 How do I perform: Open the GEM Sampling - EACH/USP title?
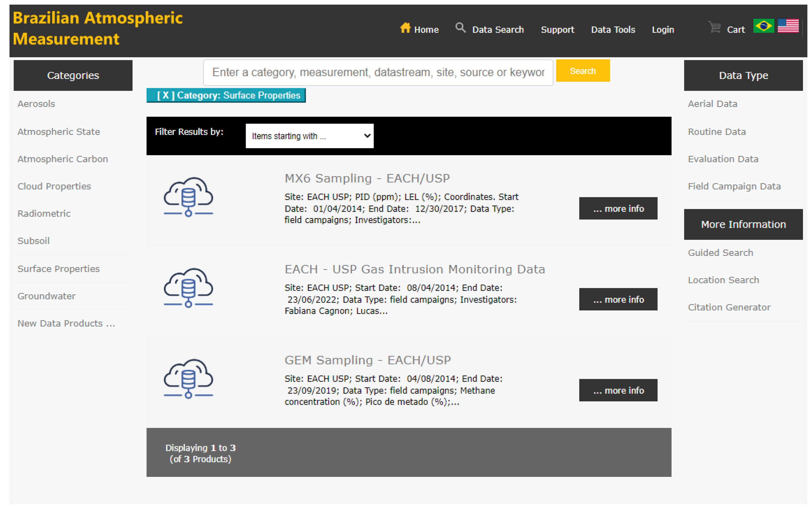(367, 360)
